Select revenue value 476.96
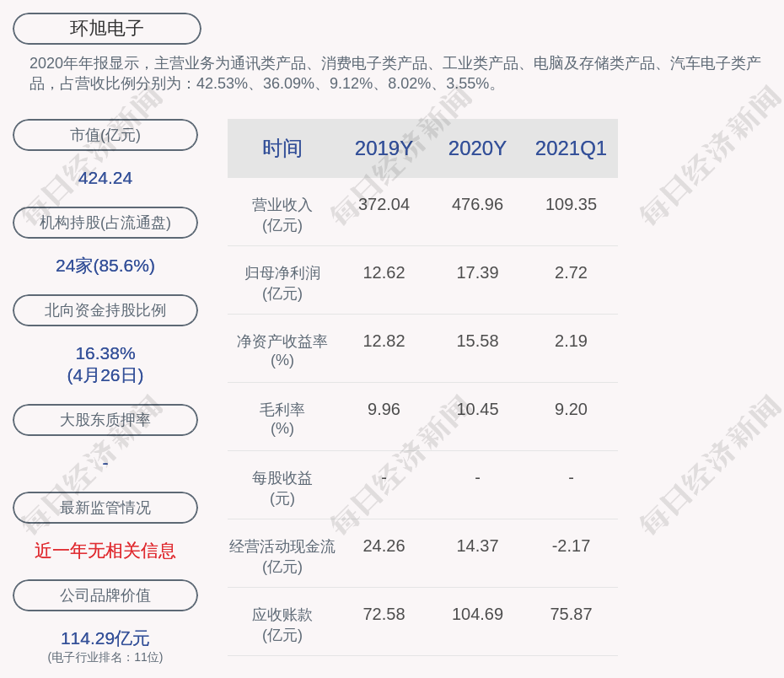Screen dimensions: 784x678 point(477,204)
